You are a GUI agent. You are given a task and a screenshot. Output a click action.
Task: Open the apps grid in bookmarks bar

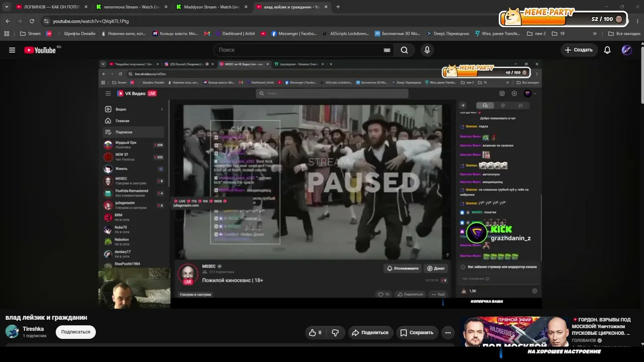tap(7, 34)
